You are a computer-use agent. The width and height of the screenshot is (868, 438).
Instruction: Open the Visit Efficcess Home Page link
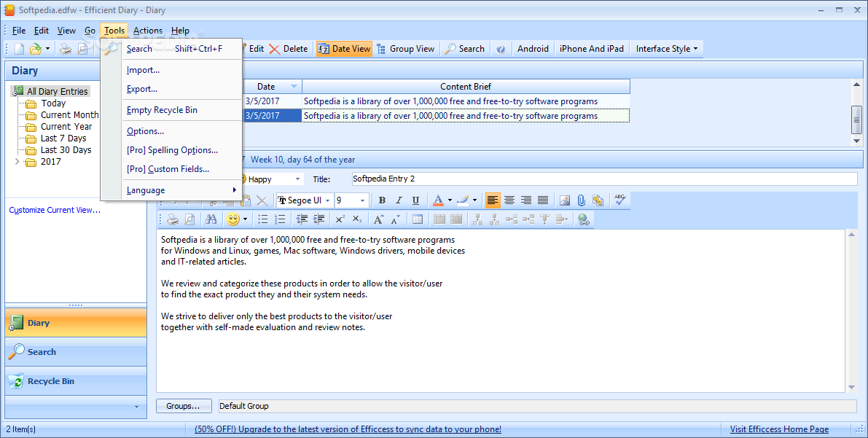pos(779,429)
